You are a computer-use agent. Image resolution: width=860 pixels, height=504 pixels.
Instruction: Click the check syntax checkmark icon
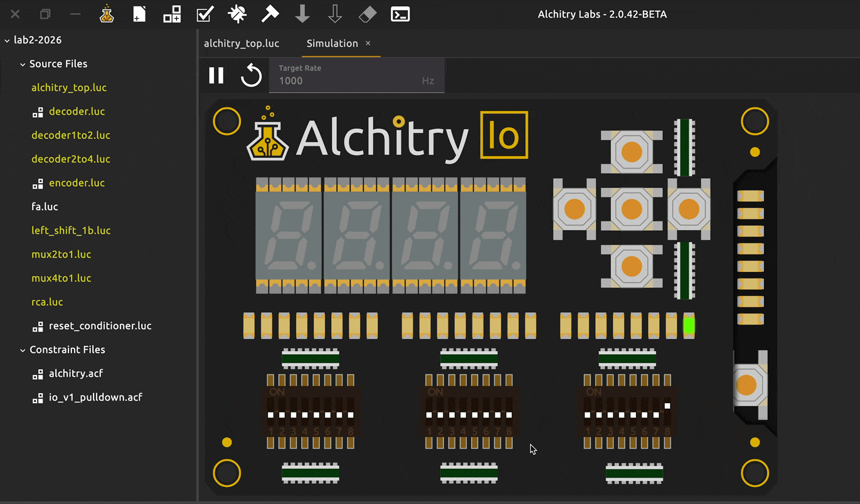coord(204,14)
